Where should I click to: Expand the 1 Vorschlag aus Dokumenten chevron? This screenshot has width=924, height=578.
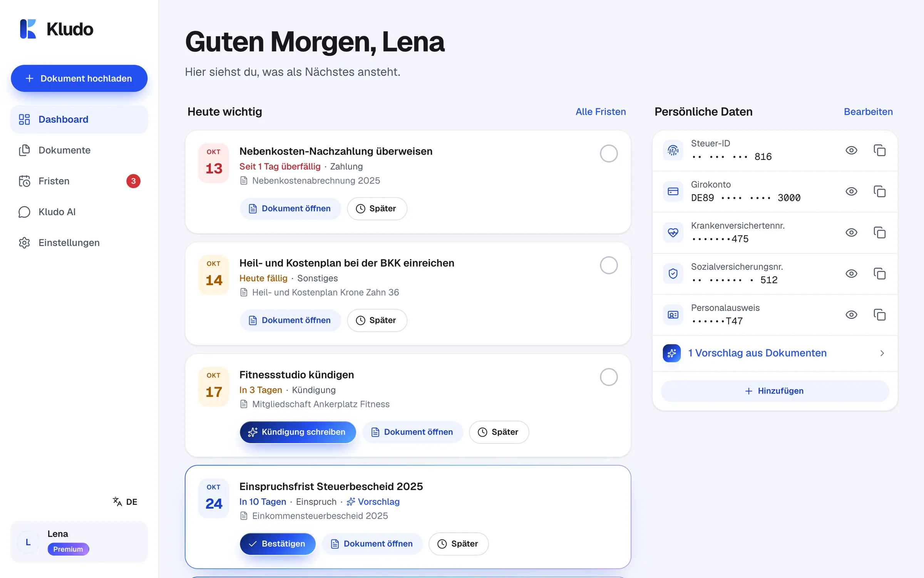[882, 353]
